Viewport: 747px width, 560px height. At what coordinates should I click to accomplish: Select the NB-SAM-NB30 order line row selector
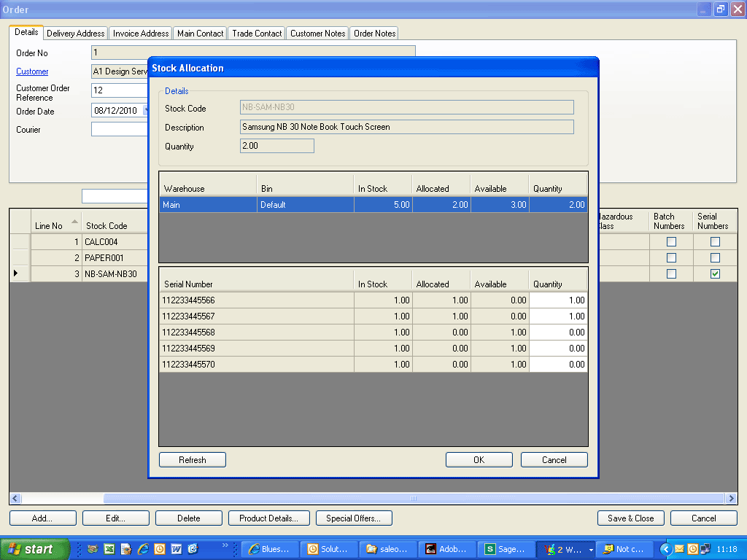pos(20,274)
